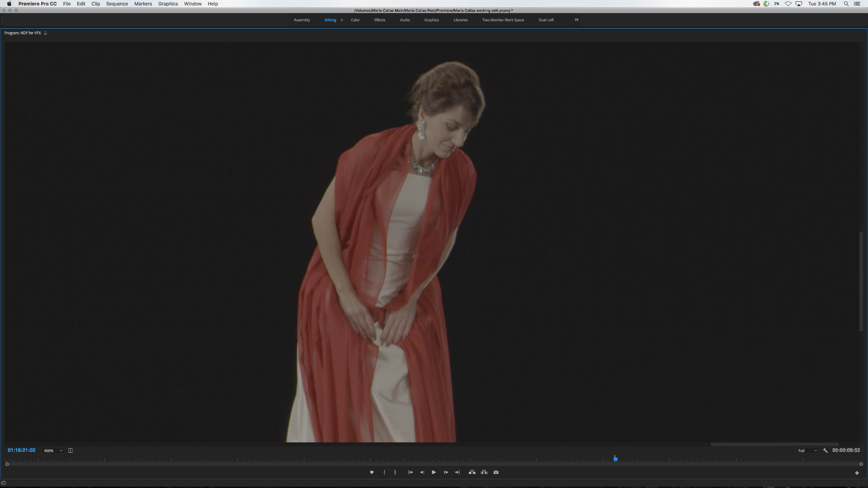Switch to the Dual Left workspace

click(x=546, y=20)
